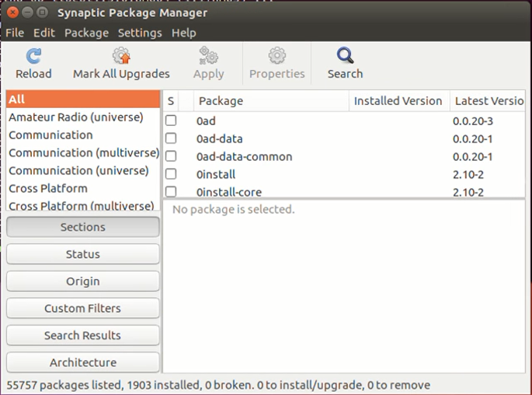Select the 0install package name
Screen dimensions: 532x395
point(216,175)
